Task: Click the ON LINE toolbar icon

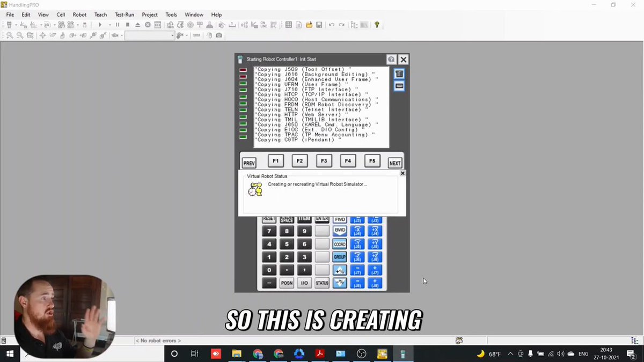Action: [264, 25]
